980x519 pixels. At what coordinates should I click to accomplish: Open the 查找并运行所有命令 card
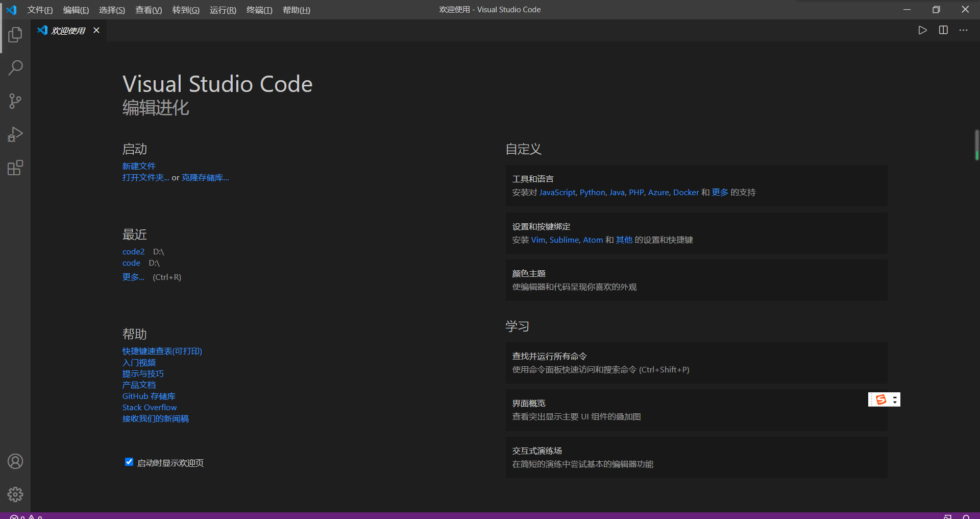click(x=696, y=363)
